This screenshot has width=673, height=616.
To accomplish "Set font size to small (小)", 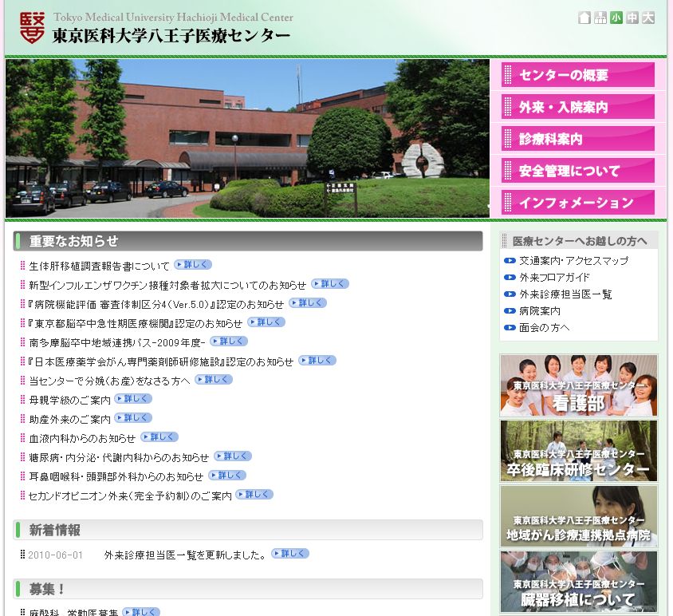I will 616,18.
